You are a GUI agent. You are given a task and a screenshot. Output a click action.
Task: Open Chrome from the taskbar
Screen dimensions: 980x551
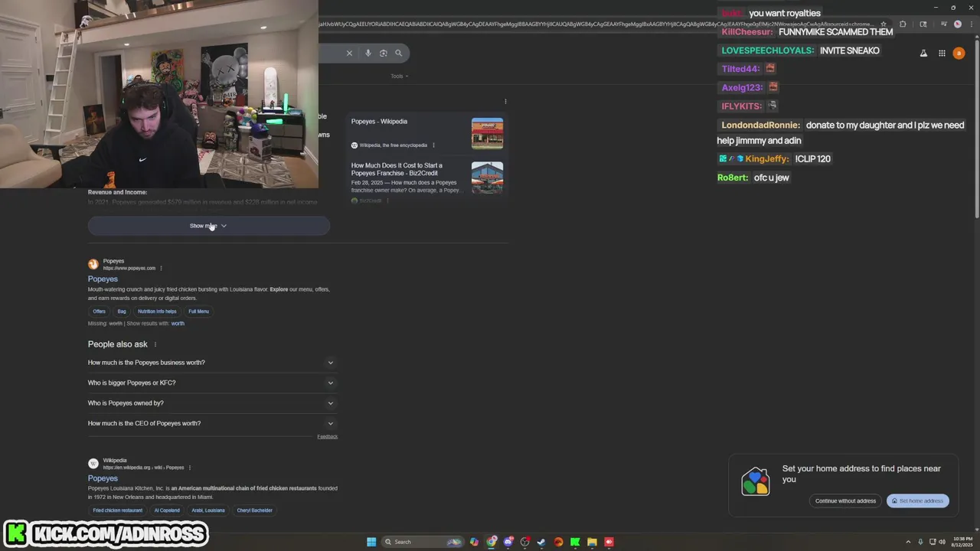click(492, 542)
